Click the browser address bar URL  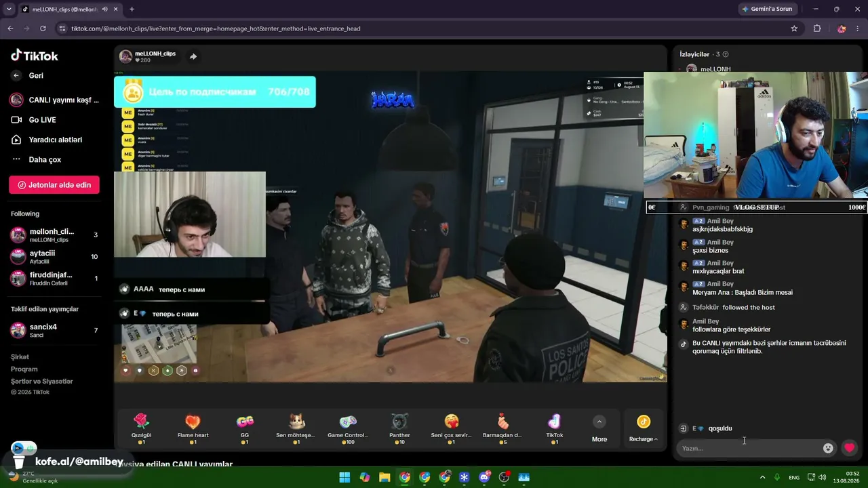(216, 28)
